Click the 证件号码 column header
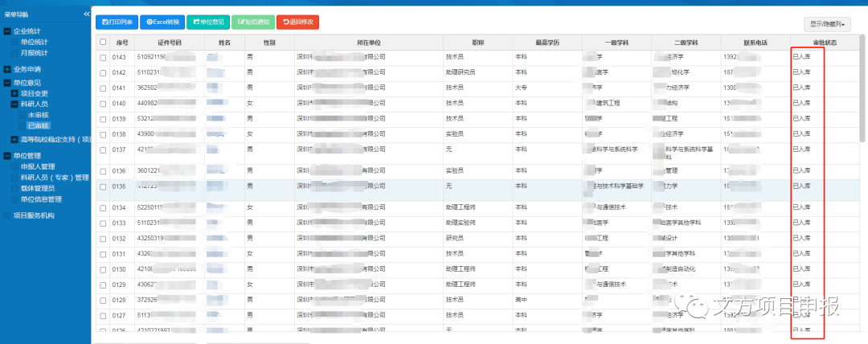 [x=170, y=43]
